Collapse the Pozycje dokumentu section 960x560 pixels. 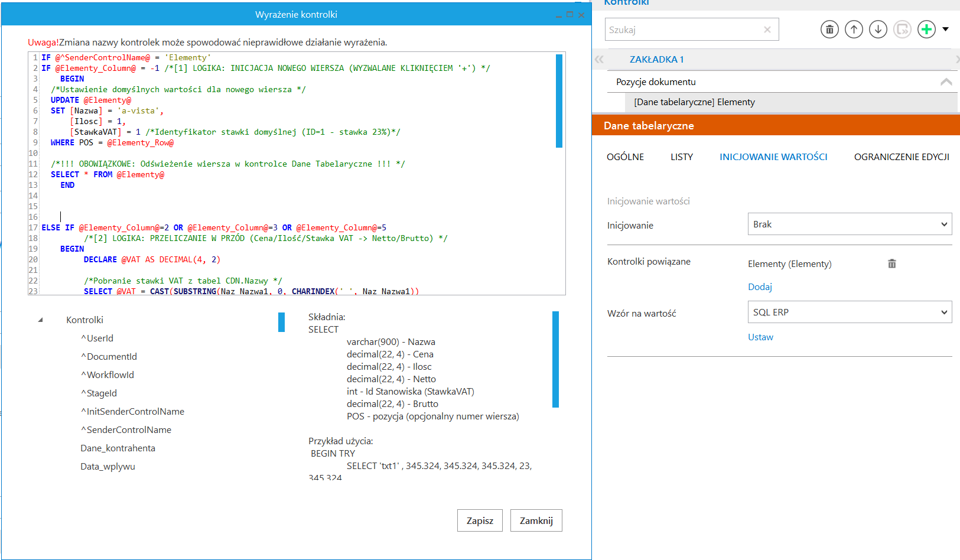point(946,82)
